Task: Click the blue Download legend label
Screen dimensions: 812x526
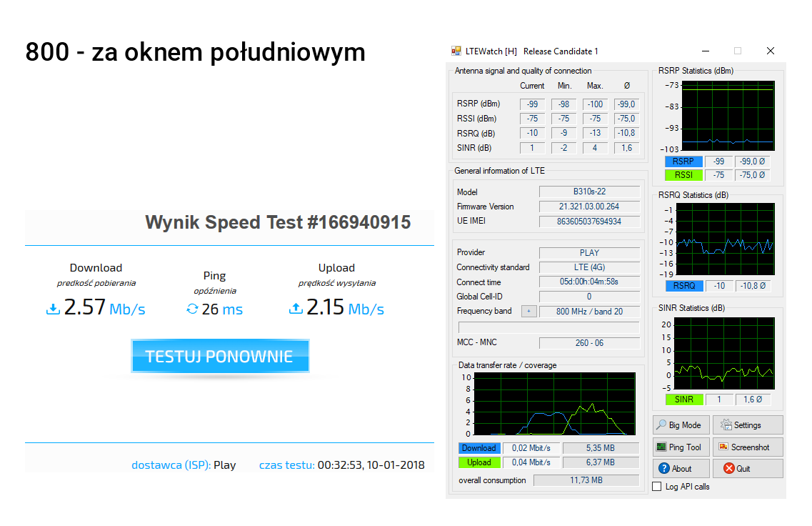Action: [x=479, y=448]
